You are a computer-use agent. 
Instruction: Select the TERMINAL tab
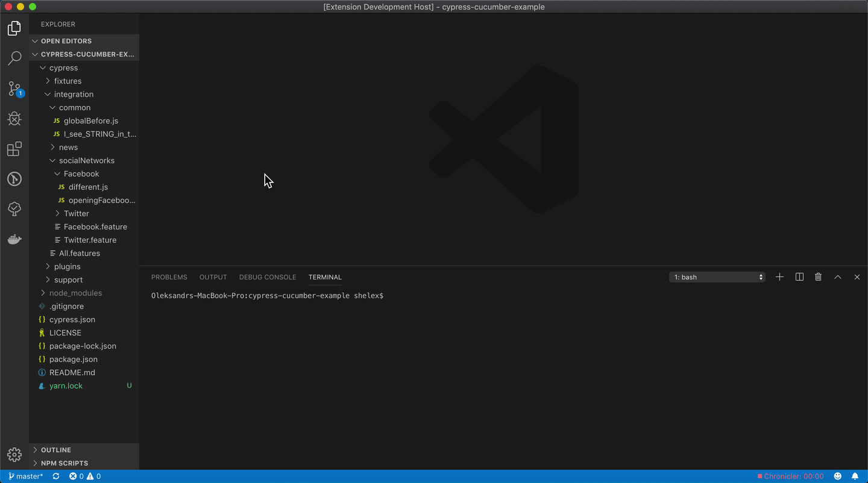(325, 277)
